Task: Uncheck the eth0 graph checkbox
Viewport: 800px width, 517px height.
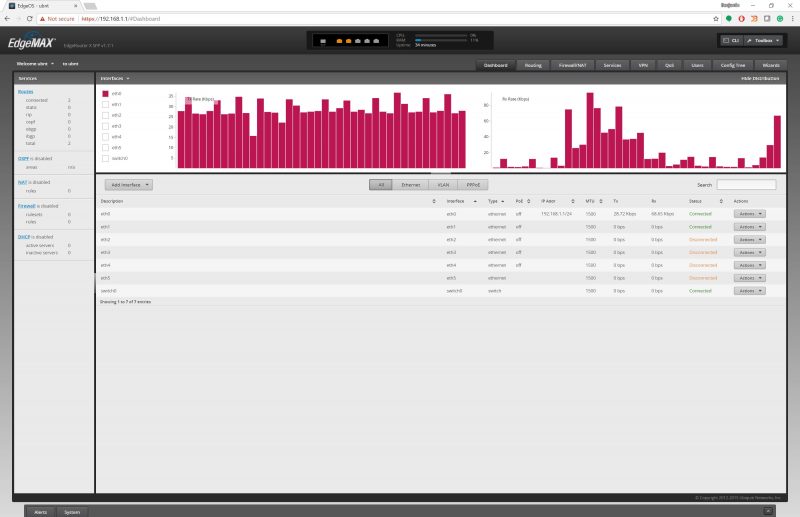Action: tap(105, 94)
